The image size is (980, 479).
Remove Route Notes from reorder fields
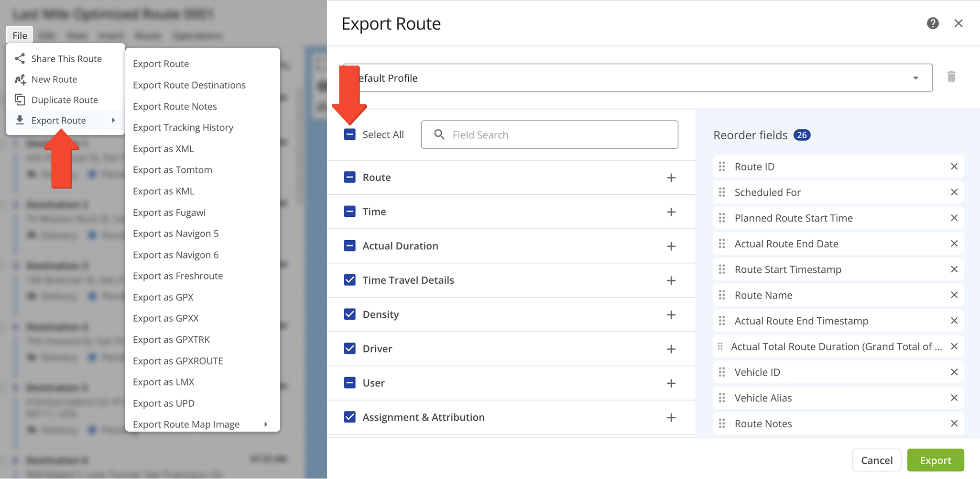[954, 423]
